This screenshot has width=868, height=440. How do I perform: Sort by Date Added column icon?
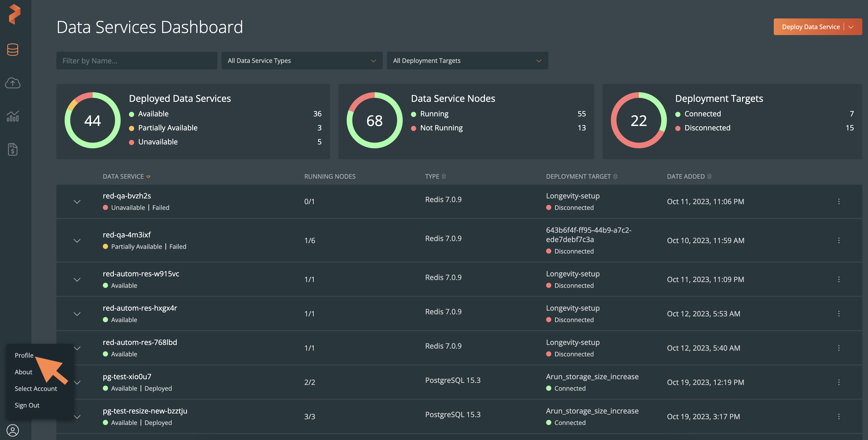[709, 176]
